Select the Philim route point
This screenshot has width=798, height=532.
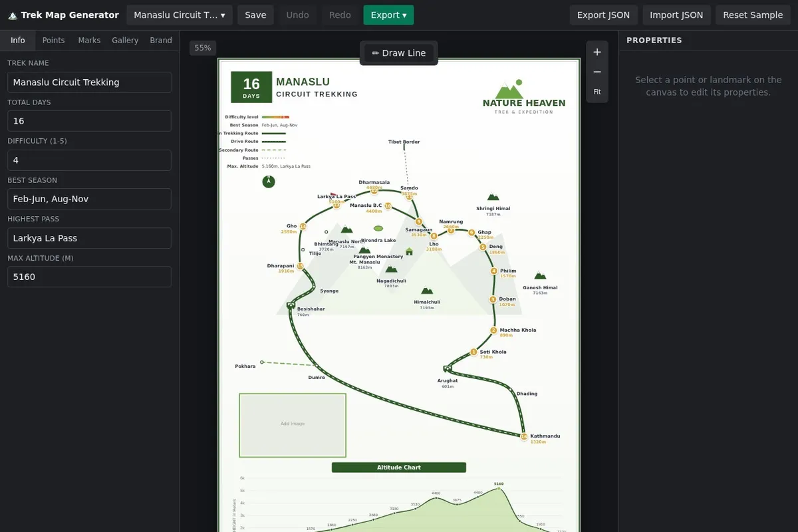(493, 271)
